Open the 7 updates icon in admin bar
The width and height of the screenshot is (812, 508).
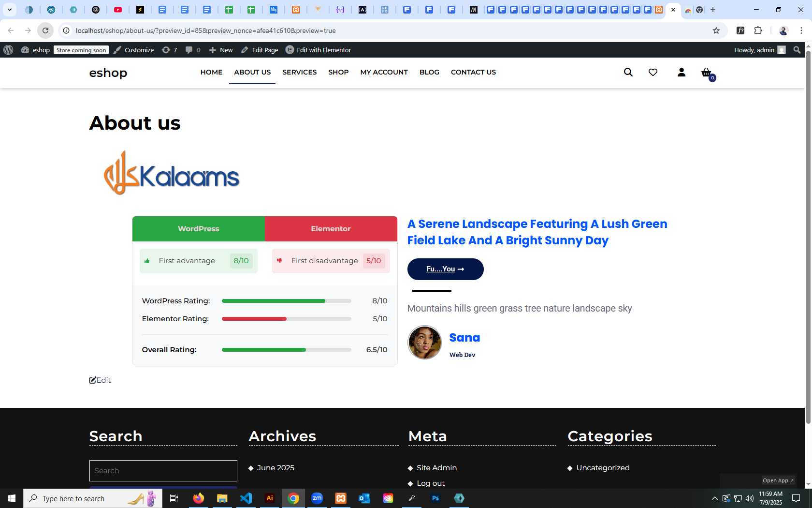pos(169,50)
